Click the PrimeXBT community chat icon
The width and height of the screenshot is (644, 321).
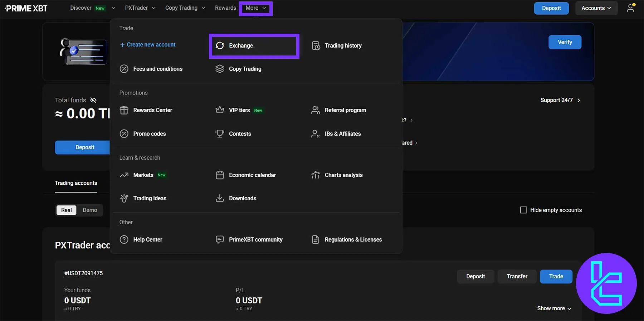pos(220,239)
